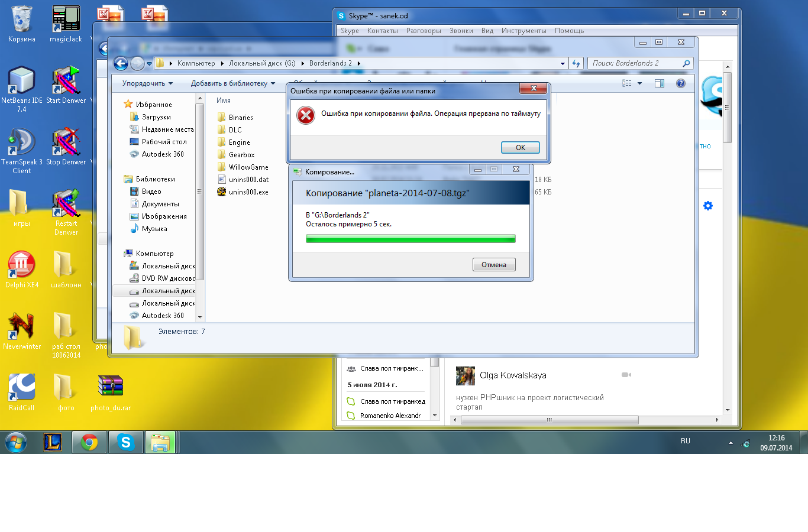This screenshot has width=808, height=532.
Task: Open the Разговоры menu in Skype
Action: (x=424, y=31)
